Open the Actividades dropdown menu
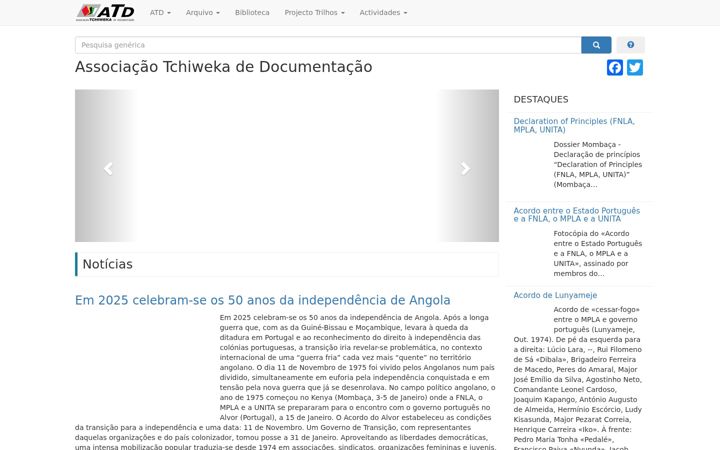 [x=383, y=13]
